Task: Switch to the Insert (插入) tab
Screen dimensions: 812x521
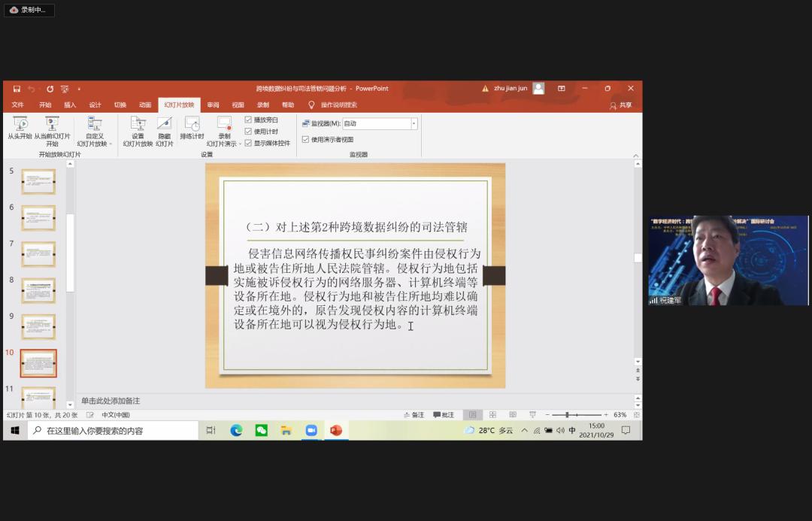Action: [x=70, y=105]
